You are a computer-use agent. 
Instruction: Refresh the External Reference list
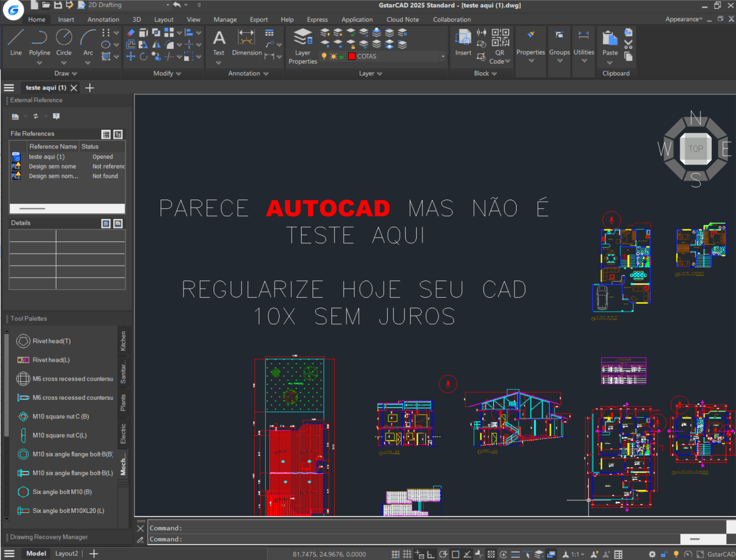(x=36, y=116)
